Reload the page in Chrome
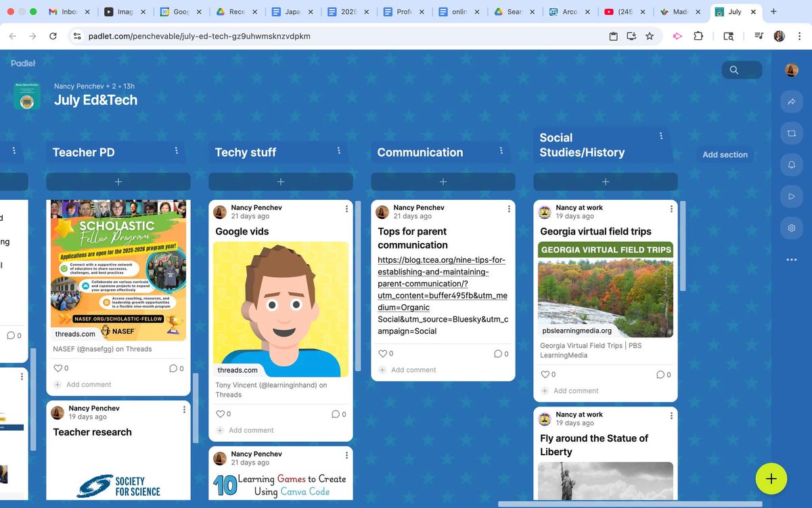This screenshot has height=508, width=812. pyautogui.click(x=53, y=36)
